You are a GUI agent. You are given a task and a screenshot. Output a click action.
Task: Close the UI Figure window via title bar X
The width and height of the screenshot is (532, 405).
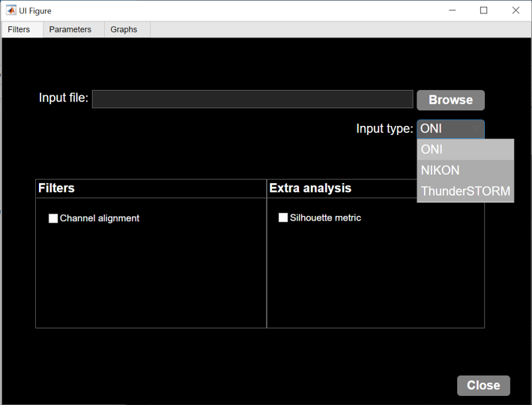click(516, 10)
